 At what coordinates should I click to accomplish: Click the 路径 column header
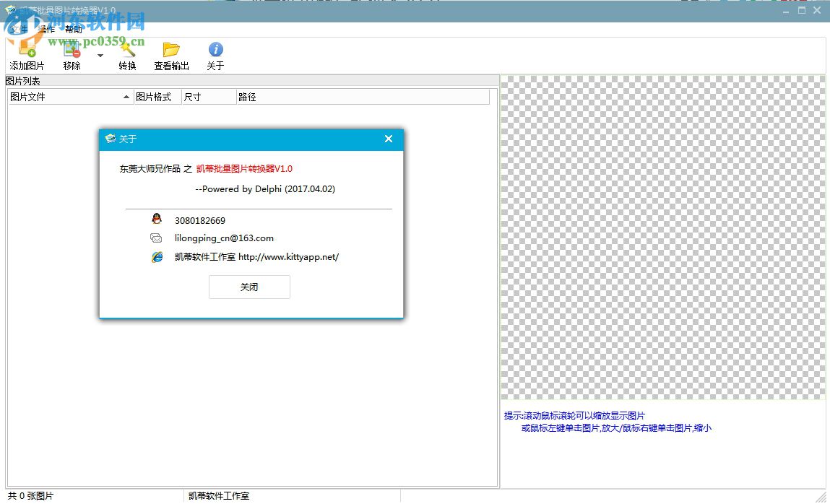[363, 97]
